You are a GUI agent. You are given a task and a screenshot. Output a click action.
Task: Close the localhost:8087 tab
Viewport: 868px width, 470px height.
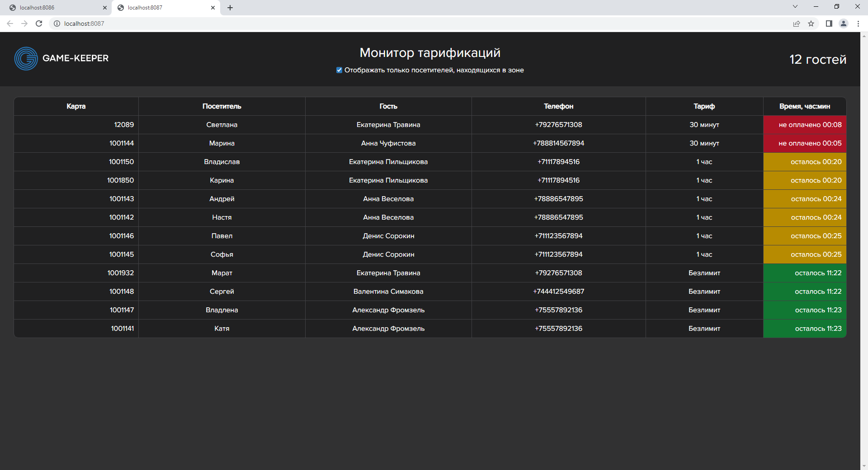[213, 8]
